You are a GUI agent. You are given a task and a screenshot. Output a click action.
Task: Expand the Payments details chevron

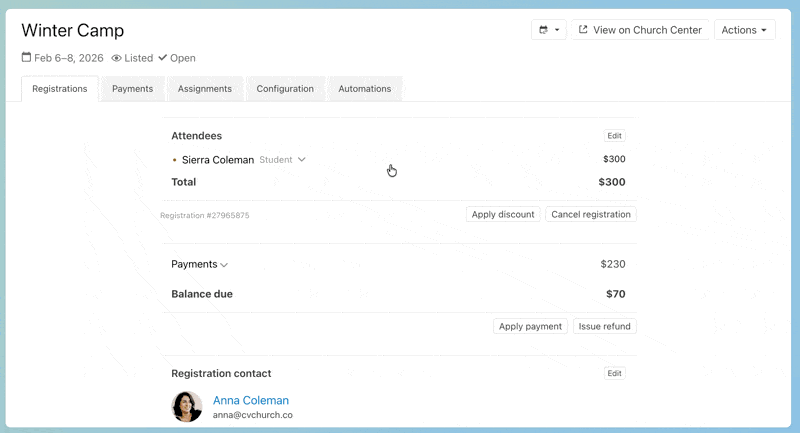click(x=224, y=265)
